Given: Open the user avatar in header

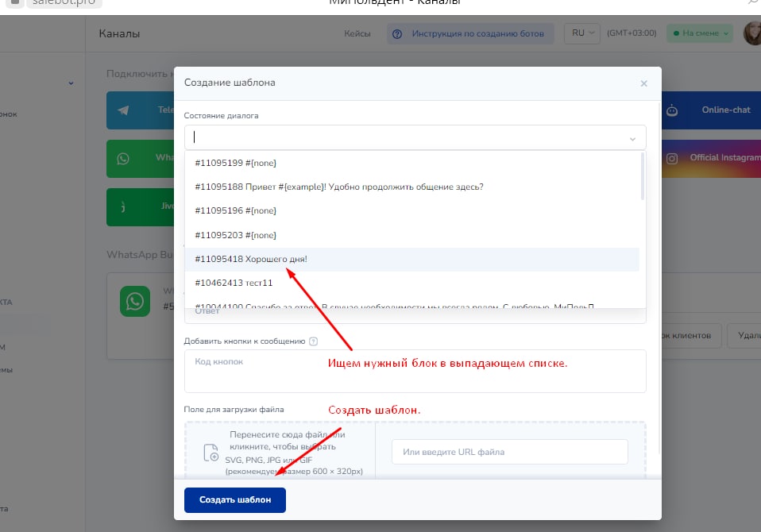Looking at the screenshot, I should [x=751, y=33].
